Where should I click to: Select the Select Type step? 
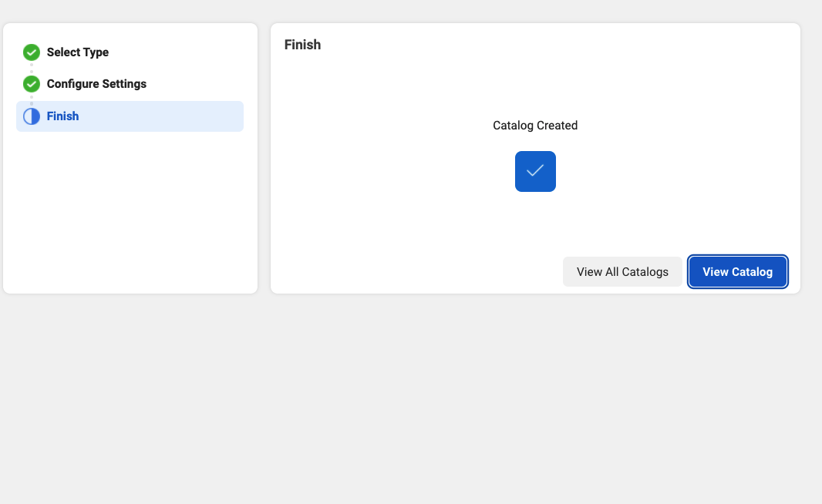[78, 52]
